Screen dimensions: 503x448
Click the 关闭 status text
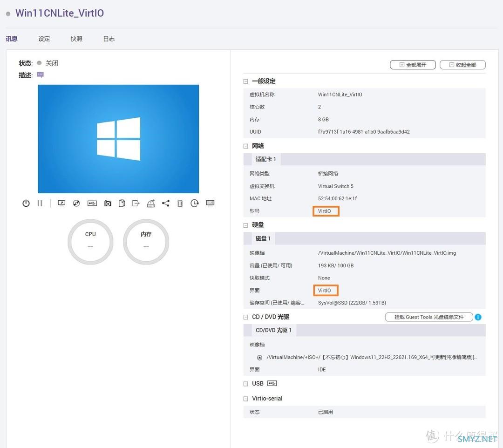(x=52, y=63)
